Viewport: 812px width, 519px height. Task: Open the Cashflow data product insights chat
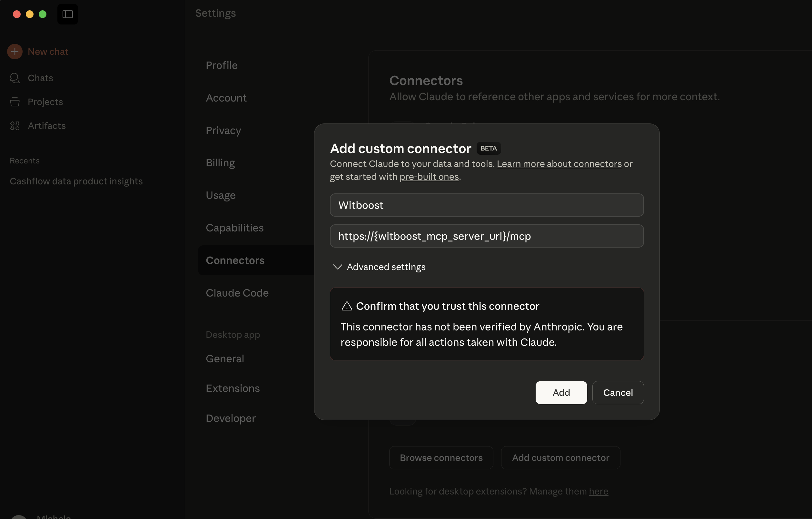click(76, 181)
